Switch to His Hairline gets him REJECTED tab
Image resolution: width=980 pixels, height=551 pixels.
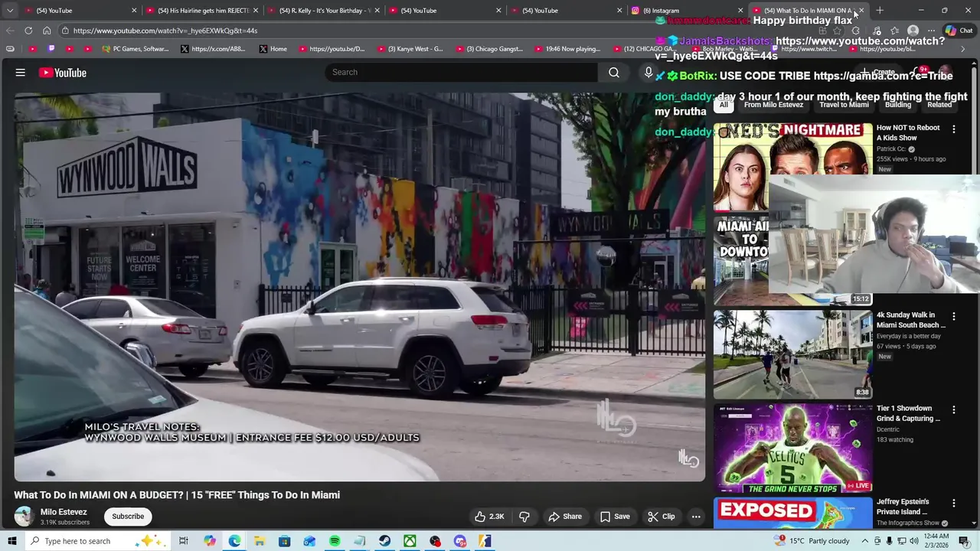[x=202, y=11]
